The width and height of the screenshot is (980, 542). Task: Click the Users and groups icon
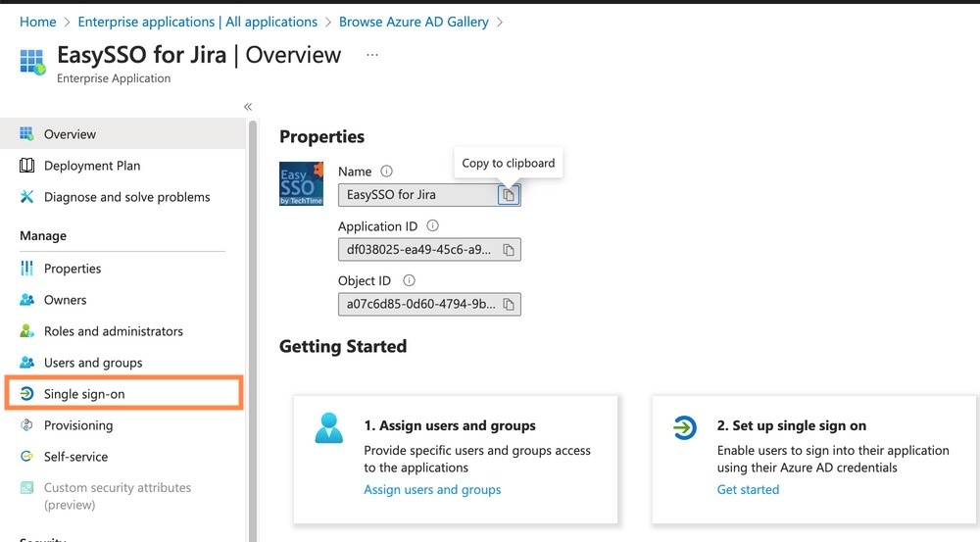26,362
